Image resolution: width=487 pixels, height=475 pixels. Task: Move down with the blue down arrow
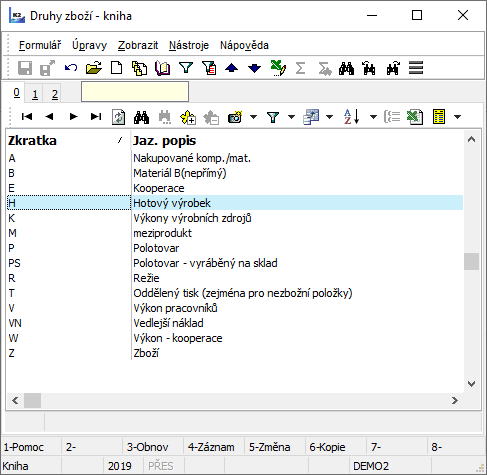[255, 68]
